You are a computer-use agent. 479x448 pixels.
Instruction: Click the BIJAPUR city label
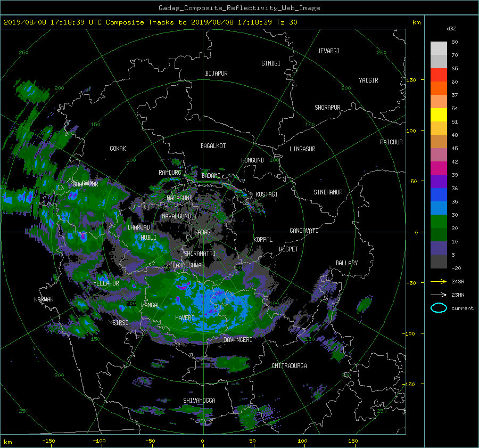click(216, 74)
